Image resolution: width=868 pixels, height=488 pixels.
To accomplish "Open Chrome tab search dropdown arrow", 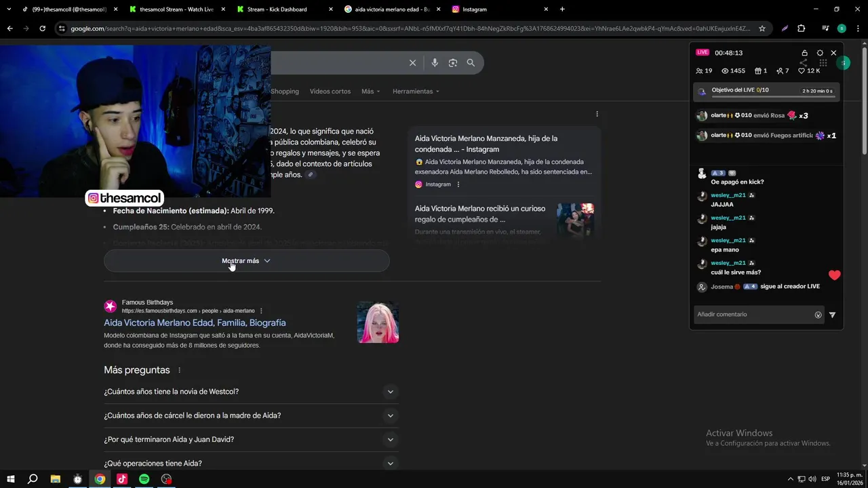I will tap(9, 9).
